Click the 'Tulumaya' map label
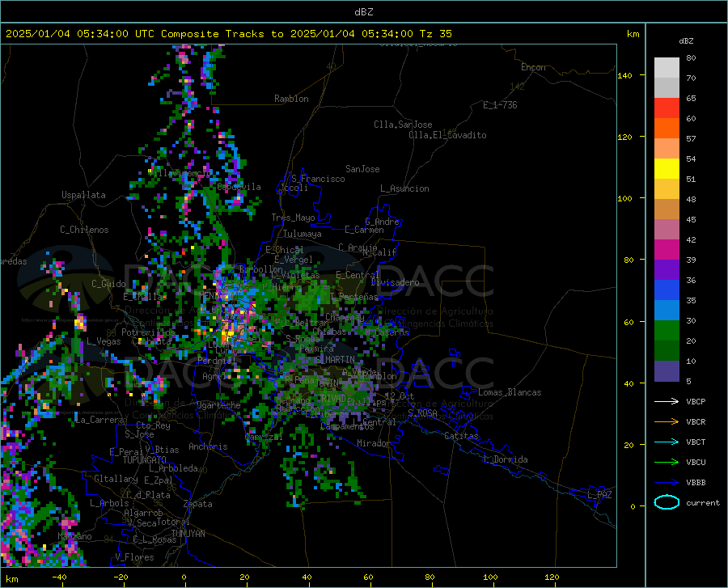The width and height of the screenshot is (728, 588). pos(303,234)
